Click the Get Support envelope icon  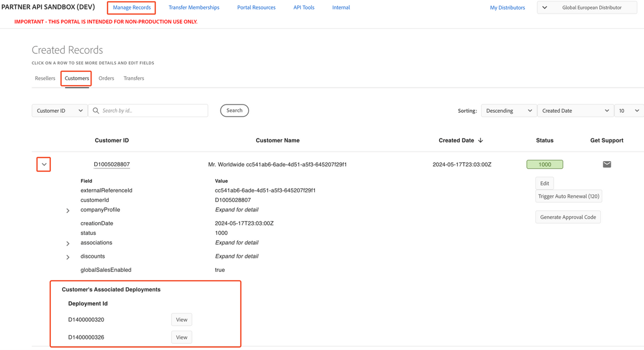coord(607,164)
